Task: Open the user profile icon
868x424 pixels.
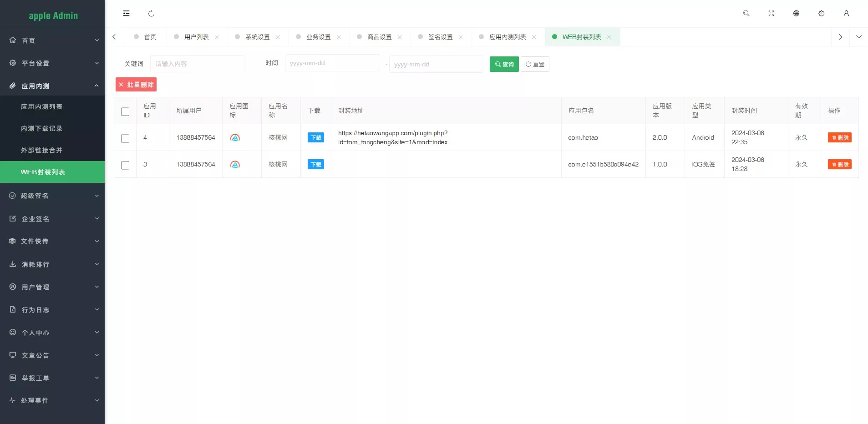Action: pyautogui.click(x=846, y=14)
